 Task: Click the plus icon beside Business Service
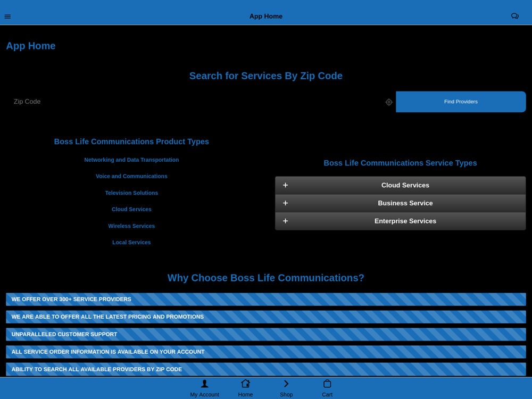coord(285,203)
